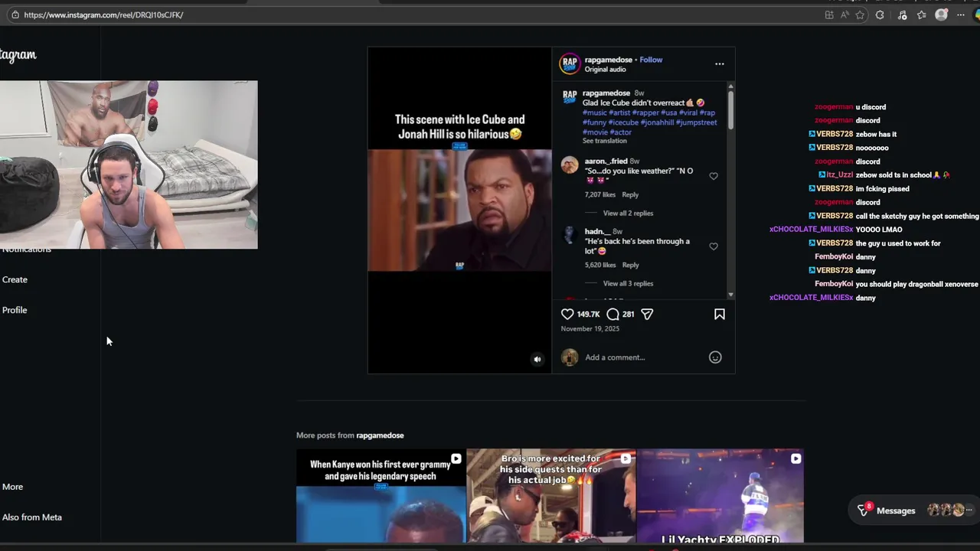Click xCHOCOLATE_MILKIESx in 'YOOOO LMAO' message
Screen dimensions: 980x551
coord(811,230)
